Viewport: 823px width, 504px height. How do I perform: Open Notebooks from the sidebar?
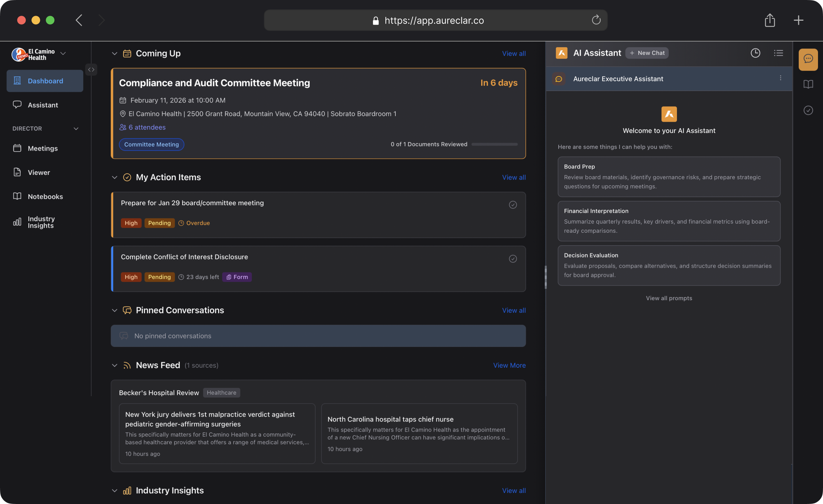click(45, 196)
